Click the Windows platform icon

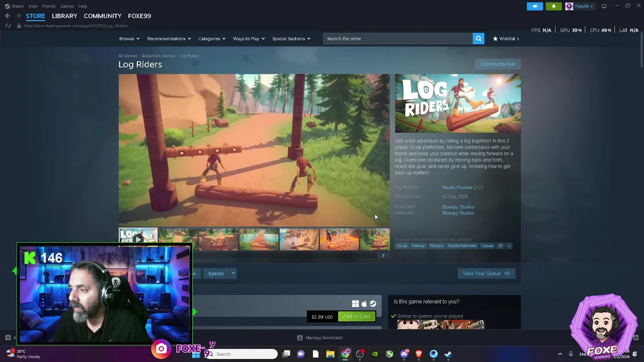pos(355,304)
